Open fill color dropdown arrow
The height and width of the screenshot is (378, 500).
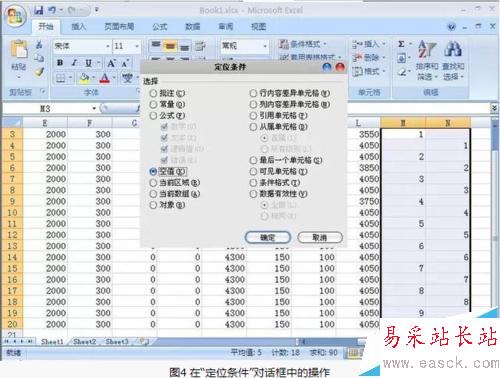point(93,78)
